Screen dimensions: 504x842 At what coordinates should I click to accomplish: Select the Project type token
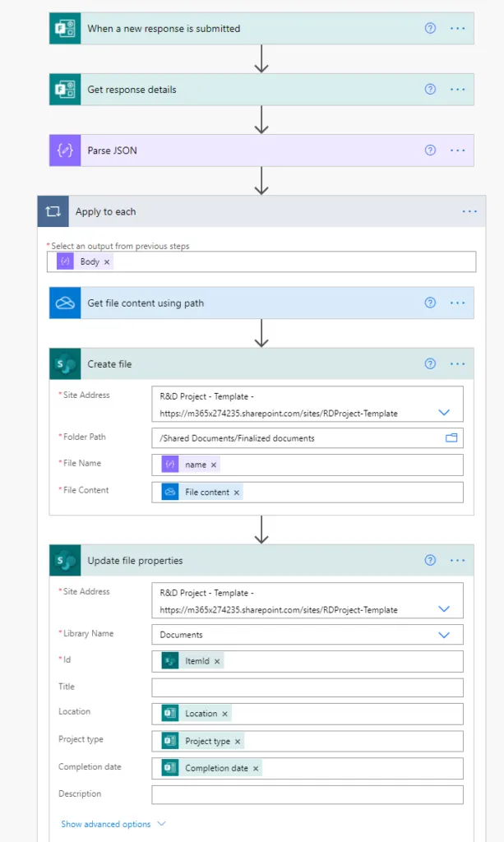[202, 742]
